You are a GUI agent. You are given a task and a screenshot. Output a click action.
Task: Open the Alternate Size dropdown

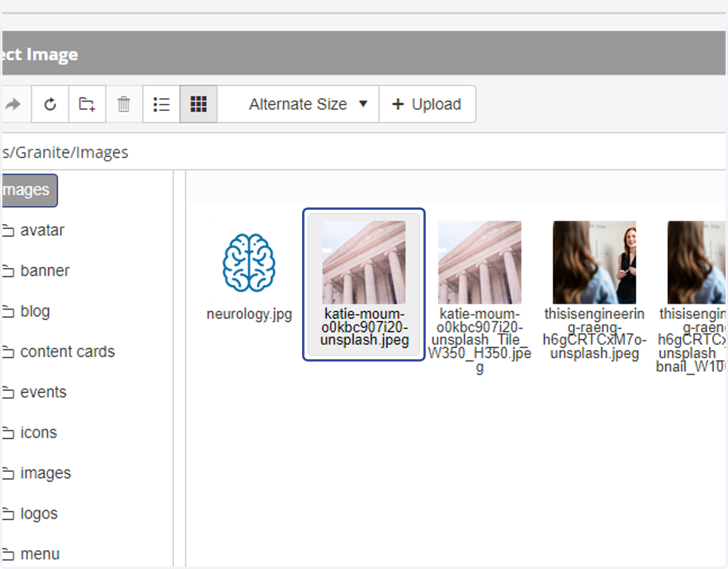308,104
